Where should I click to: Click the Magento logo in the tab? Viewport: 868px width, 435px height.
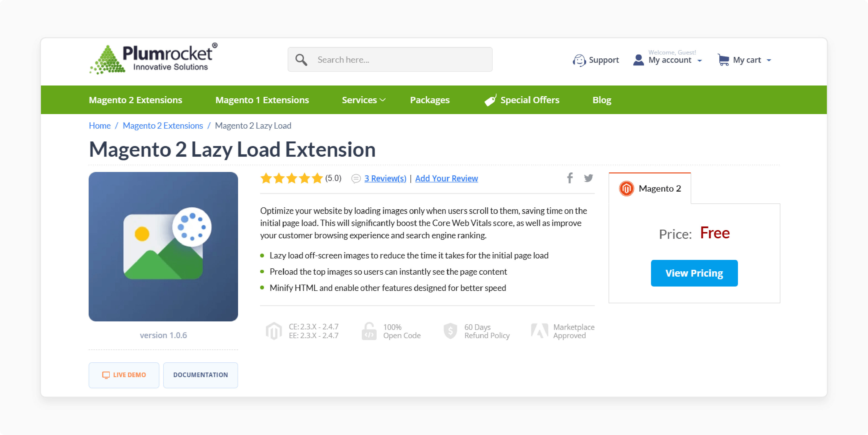click(x=626, y=188)
